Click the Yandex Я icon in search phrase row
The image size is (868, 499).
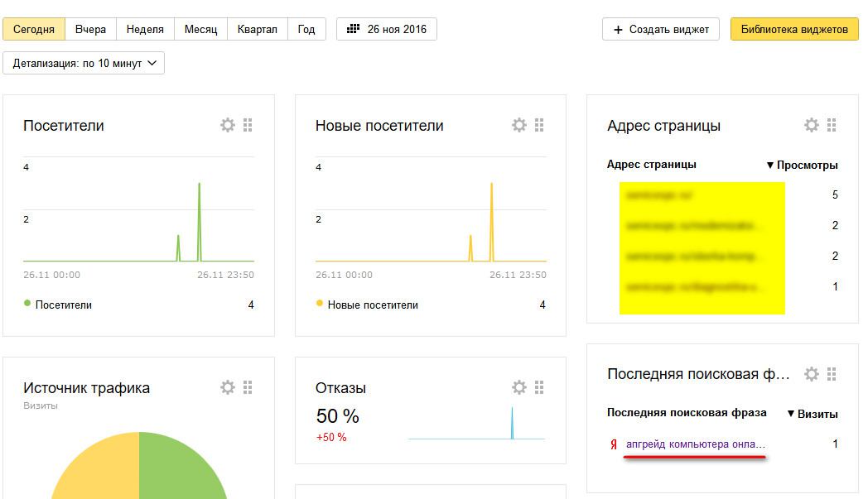tap(614, 444)
